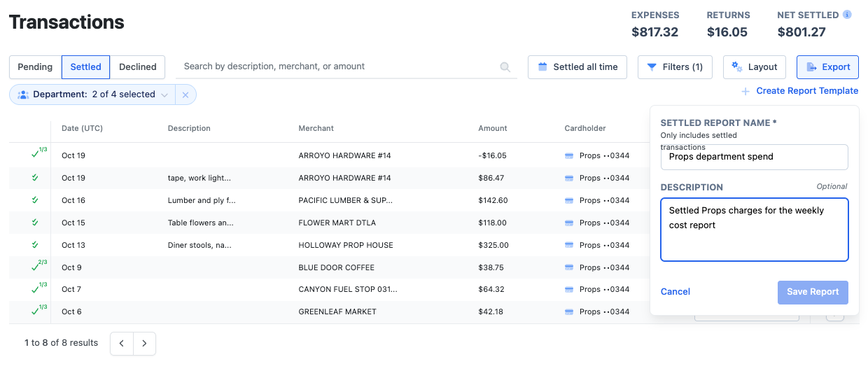Select the FLOWER MART DTLA merchant cell
Image resolution: width=868 pixels, height=392 pixels.
pos(337,223)
